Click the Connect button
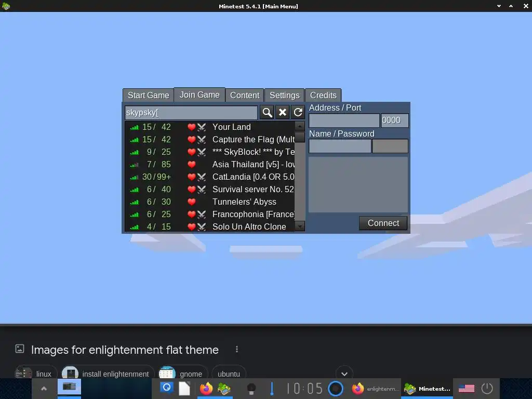The height and width of the screenshot is (399, 532). click(x=383, y=223)
